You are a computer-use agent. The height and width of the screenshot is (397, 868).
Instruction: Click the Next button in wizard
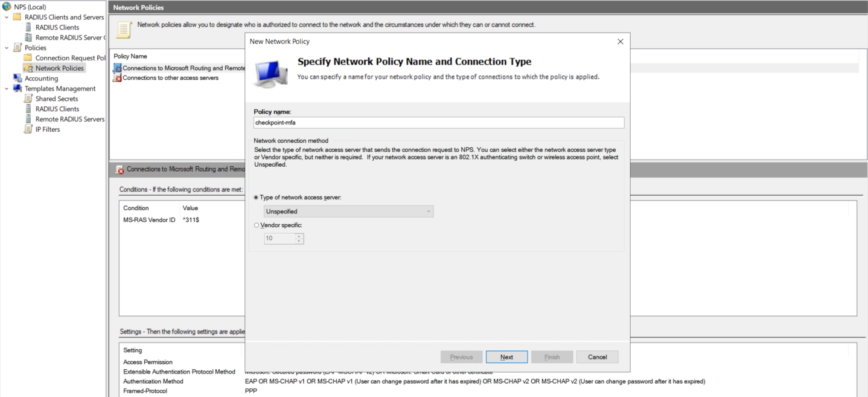(506, 357)
